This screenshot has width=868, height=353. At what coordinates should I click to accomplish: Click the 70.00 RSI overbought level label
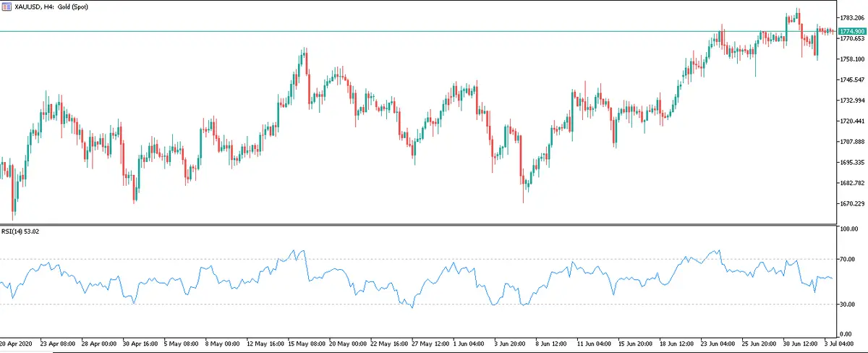[x=847, y=259]
